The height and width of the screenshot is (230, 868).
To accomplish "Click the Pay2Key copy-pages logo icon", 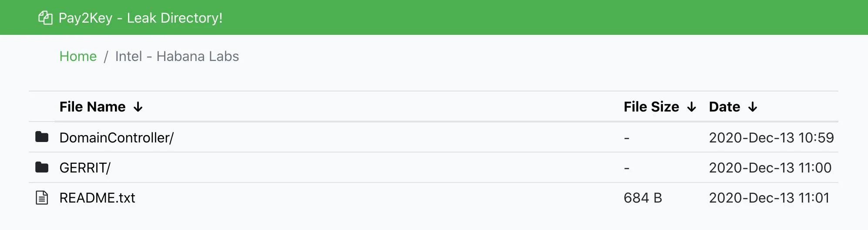I will tap(45, 18).
